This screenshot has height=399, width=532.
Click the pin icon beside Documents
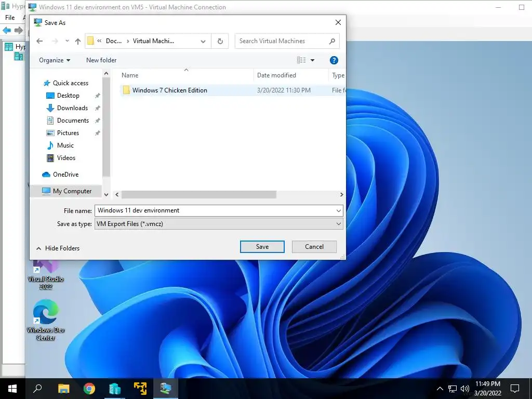[97, 121]
